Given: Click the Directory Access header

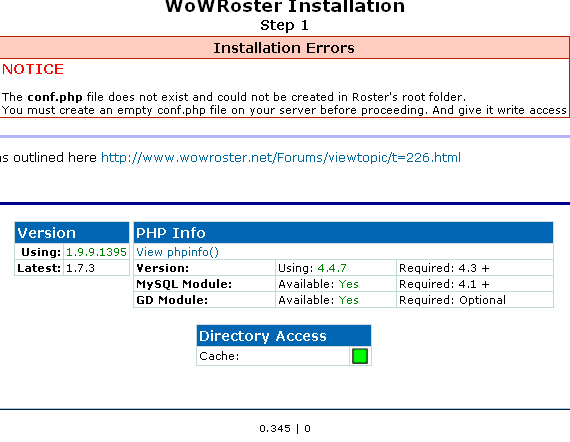Looking at the screenshot, I should coord(284,335).
